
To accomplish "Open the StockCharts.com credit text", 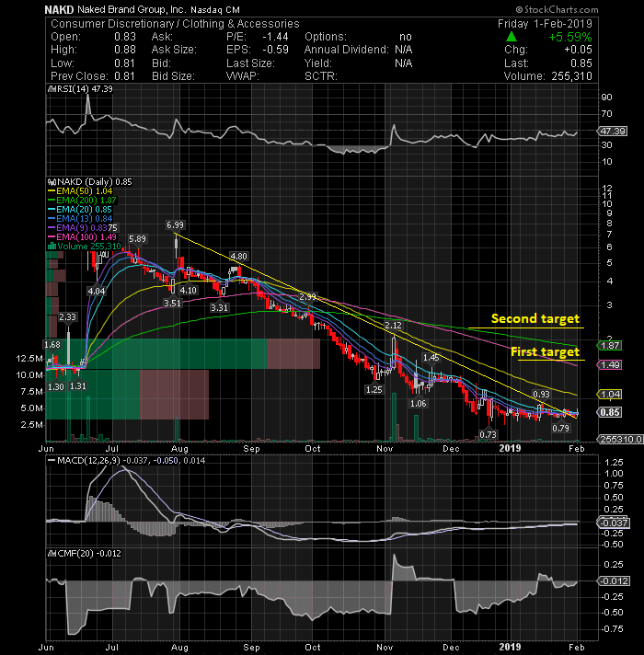I will pyautogui.click(x=557, y=9).
